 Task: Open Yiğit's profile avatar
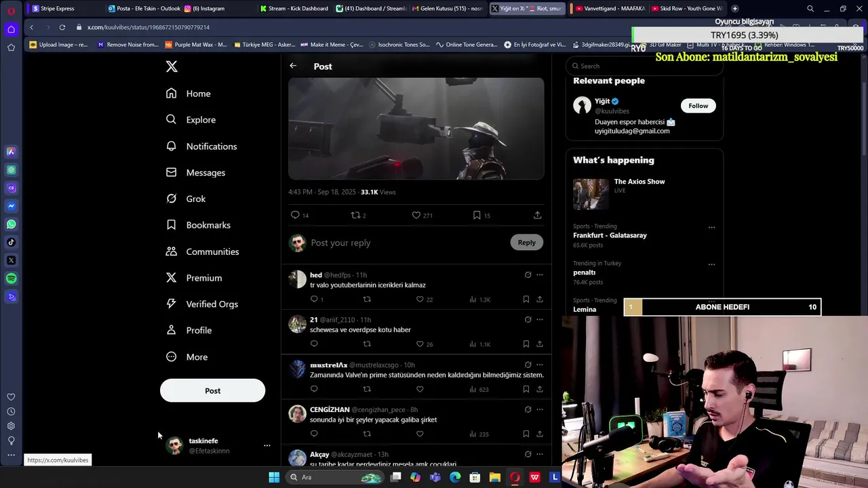coord(582,105)
